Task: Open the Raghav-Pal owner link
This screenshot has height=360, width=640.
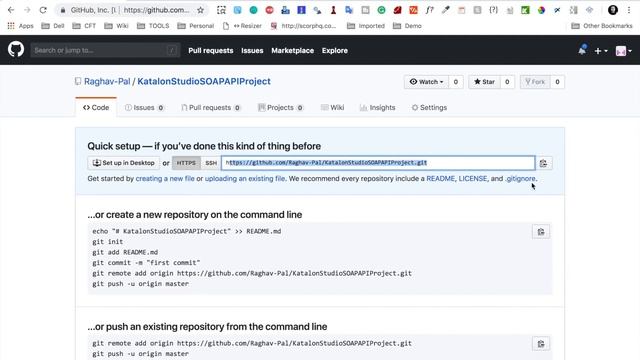Action: point(107,81)
